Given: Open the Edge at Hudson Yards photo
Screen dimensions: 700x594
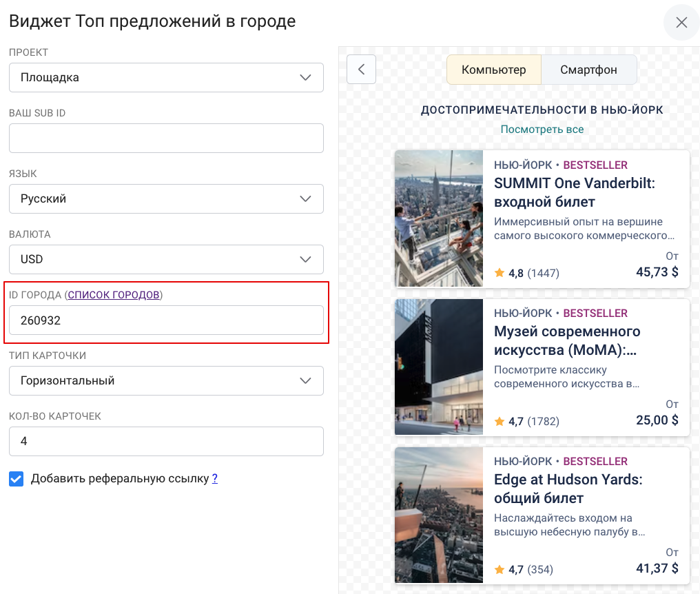Looking at the screenshot, I should (x=439, y=515).
